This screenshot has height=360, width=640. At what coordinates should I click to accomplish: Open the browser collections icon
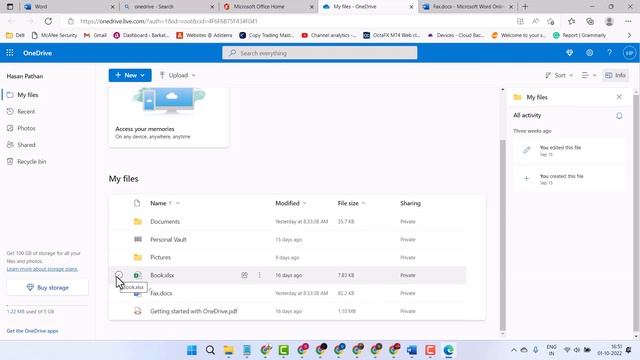point(590,21)
